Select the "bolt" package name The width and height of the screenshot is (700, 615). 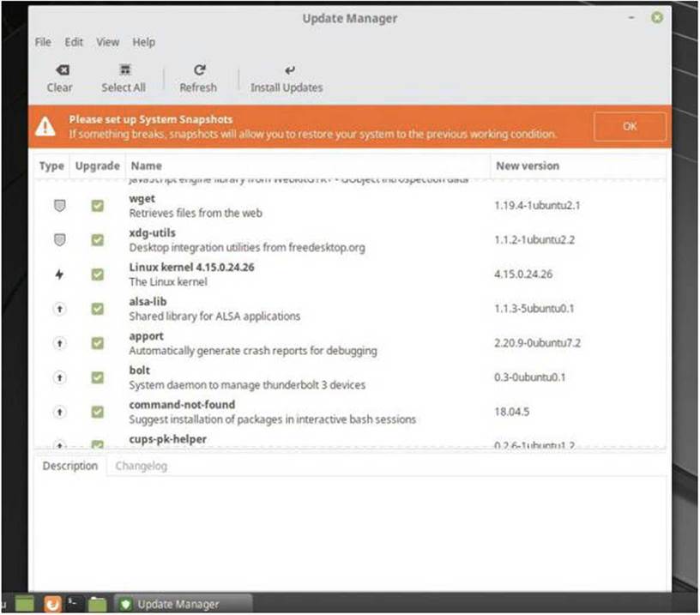139,371
